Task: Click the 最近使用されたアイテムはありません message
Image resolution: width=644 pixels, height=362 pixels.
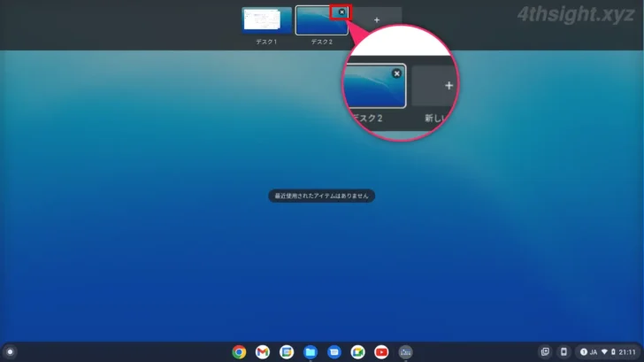Action: [x=322, y=196]
